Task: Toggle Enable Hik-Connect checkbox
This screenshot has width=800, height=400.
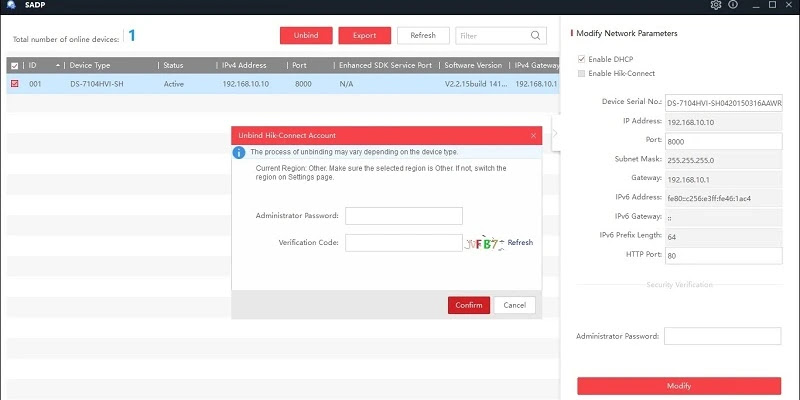Action: coord(581,73)
